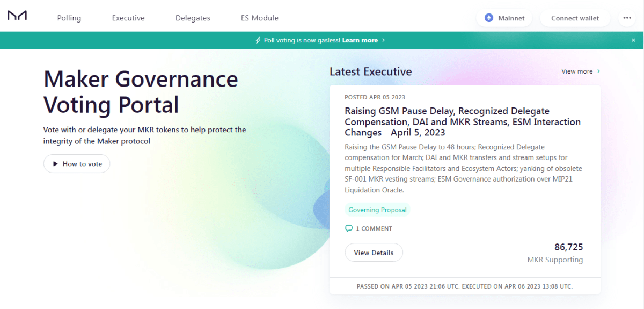Go to the Delegates page
This screenshot has height=309, width=644.
coord(193,18)
